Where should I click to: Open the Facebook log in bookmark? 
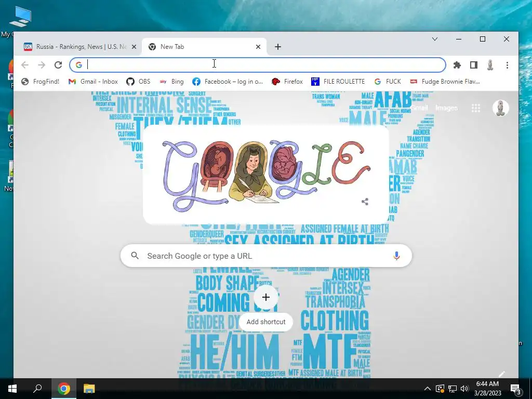point(228,82)
